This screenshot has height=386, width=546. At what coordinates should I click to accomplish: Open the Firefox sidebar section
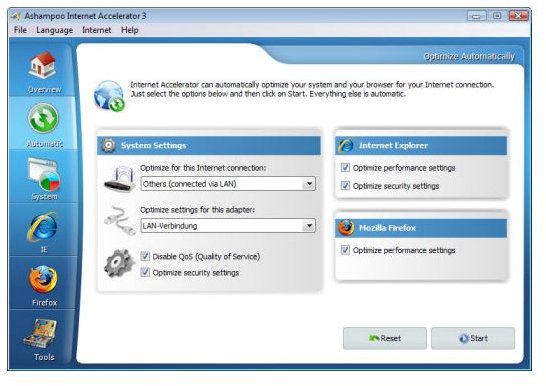click(44, 285)
